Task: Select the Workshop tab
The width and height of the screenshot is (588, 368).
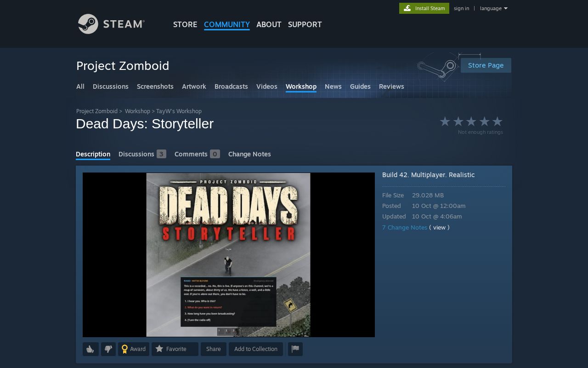Action: pos(301,86)
